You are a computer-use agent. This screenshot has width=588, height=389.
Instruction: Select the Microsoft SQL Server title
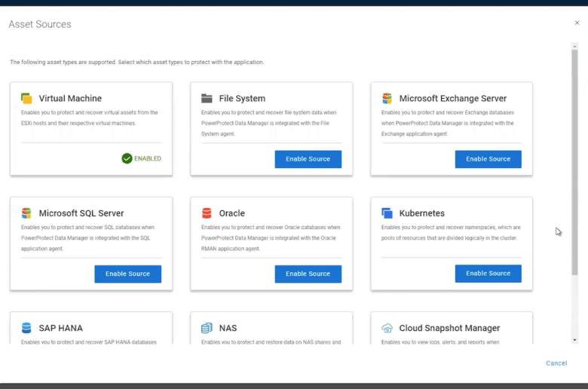pos(81,213)
